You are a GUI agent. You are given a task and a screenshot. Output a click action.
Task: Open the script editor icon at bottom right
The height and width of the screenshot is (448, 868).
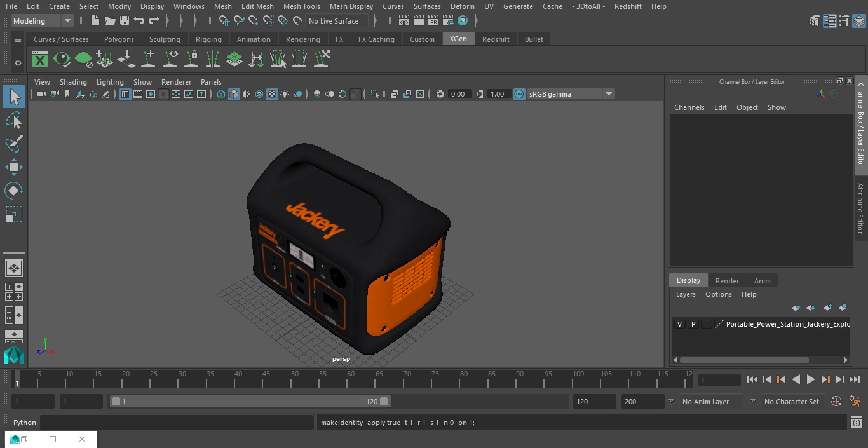point(857,423)
